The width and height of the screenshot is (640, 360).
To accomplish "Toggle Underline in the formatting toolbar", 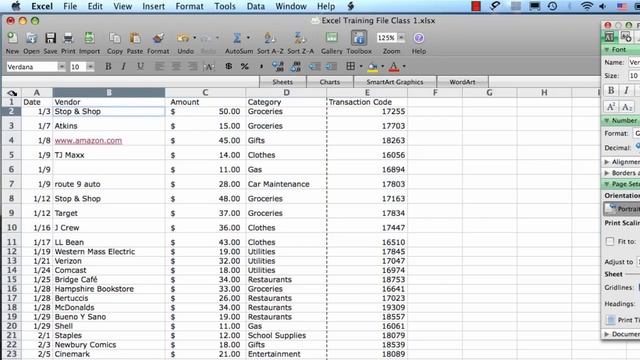I will coord(140,66).
